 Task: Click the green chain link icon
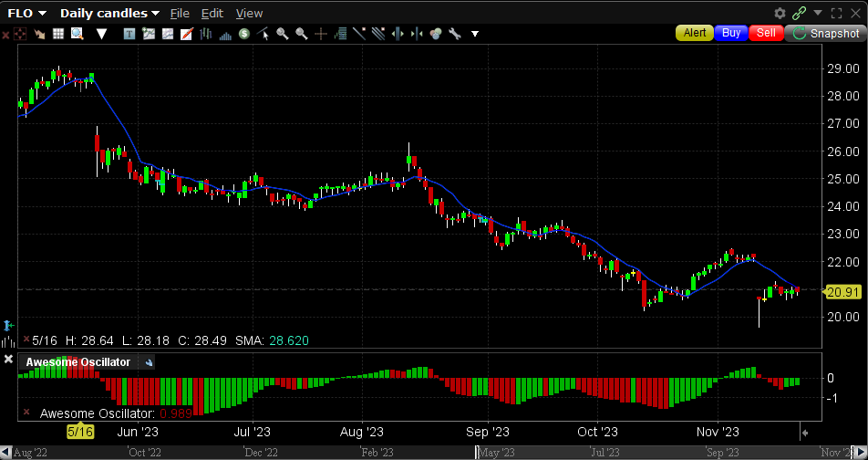(799, 13)
